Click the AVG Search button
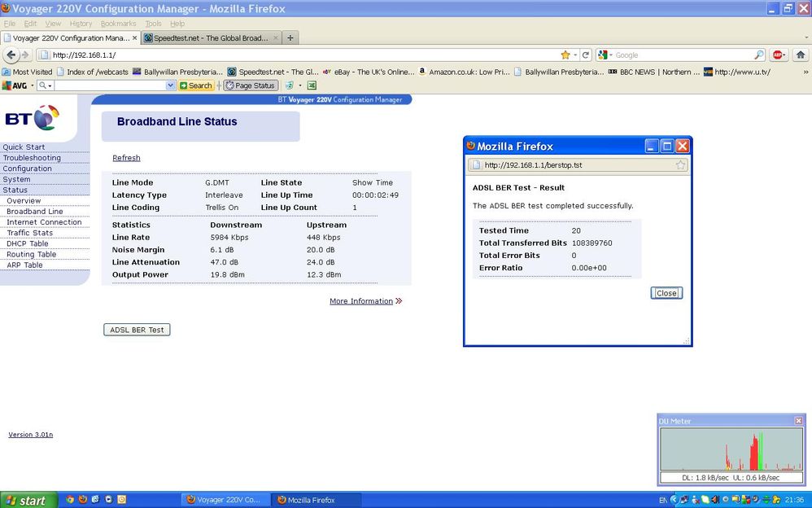This screenshot has height=508, width=812. (196, 85)
